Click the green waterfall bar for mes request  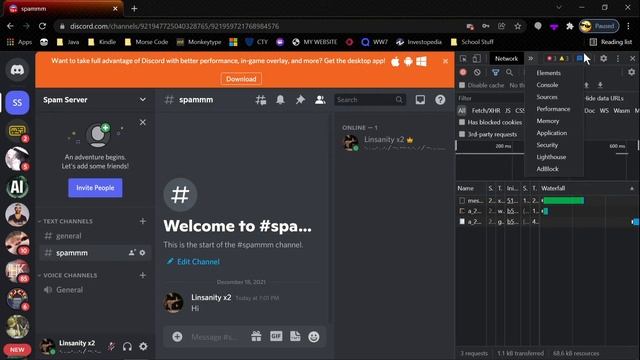564,200
